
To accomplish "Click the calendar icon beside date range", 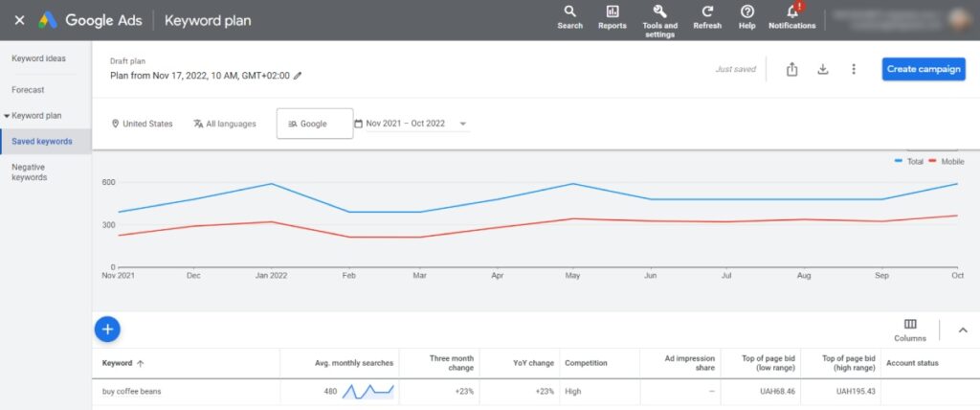I will [358, 124].
